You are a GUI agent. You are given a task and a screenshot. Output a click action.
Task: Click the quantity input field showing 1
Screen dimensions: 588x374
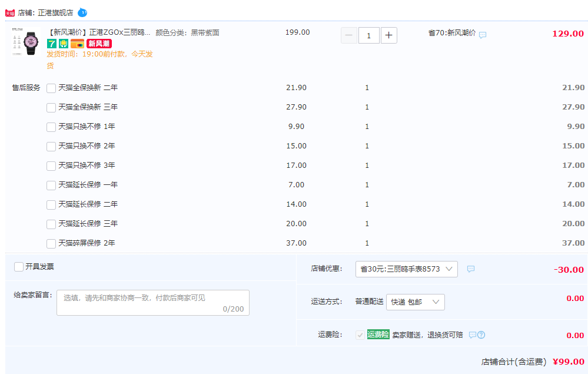(369, 35)
